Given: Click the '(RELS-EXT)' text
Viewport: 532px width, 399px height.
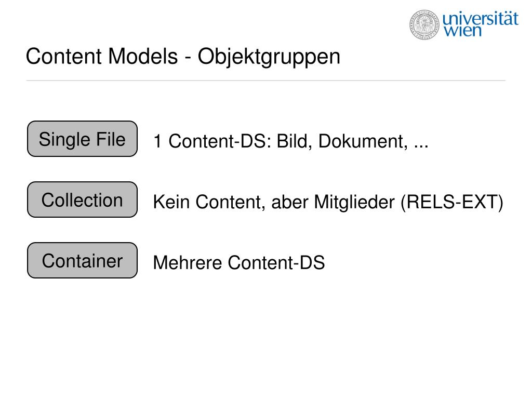Looking at the screenshot, I should pos(452,202).
